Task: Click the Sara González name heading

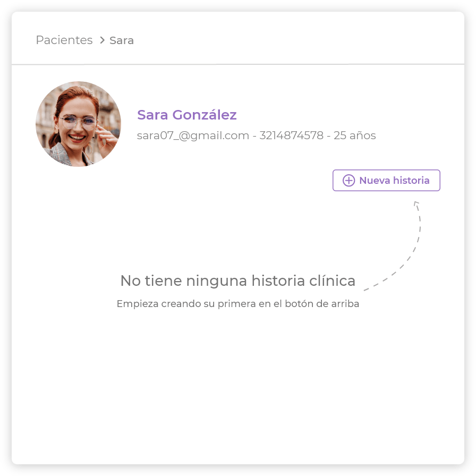Action: (x=186, y=115)
